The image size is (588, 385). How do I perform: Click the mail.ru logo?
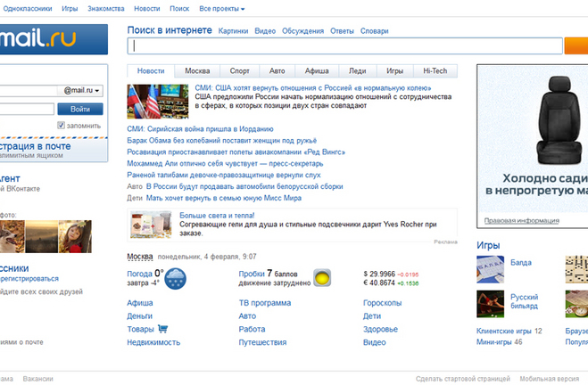point(54,39)
